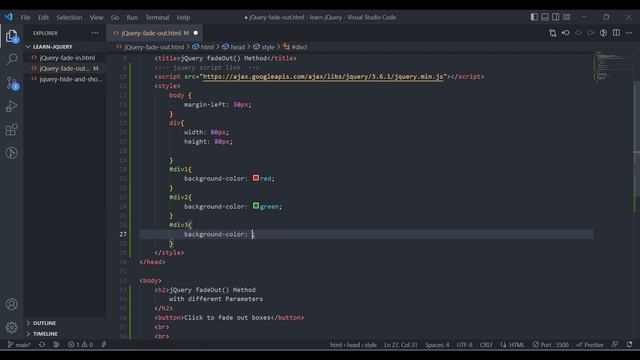Split the editor to the right
640x360 pixels.
616,33
